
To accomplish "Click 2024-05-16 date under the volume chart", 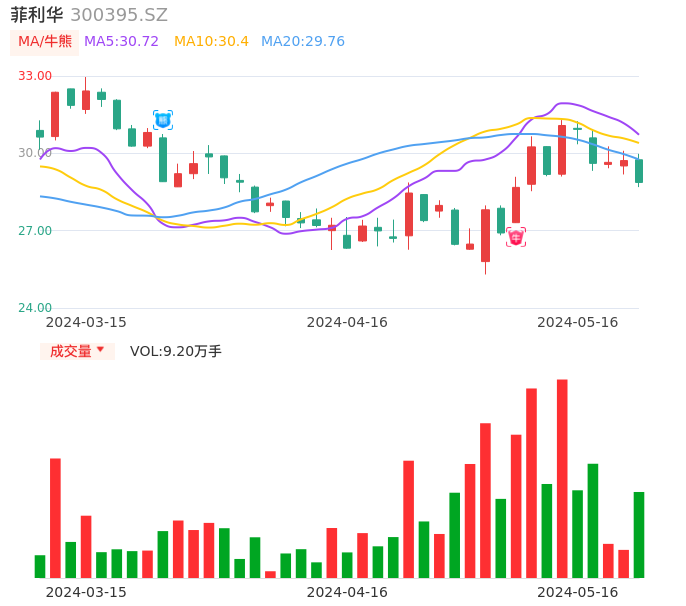I will [578, 591].
